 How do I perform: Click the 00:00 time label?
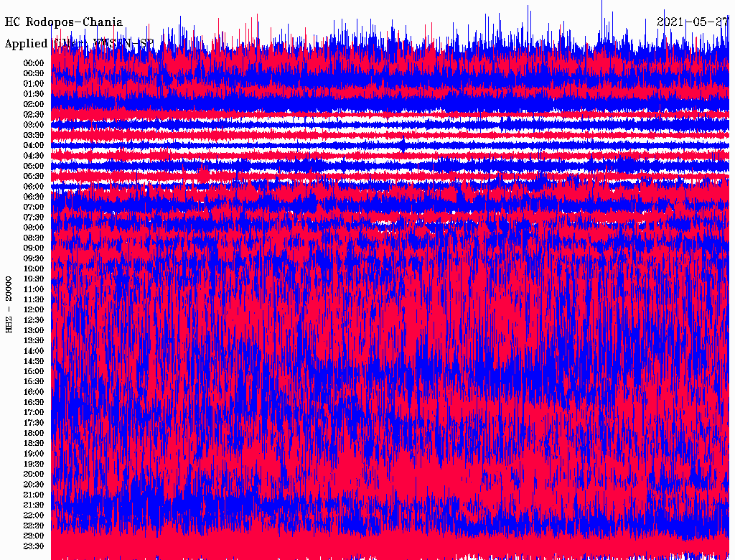(x=34, y=63)
